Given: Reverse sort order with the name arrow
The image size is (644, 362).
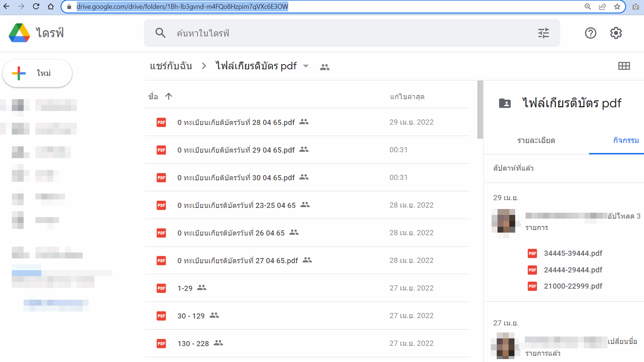Looking at the screenshot, I should point(169,97).
